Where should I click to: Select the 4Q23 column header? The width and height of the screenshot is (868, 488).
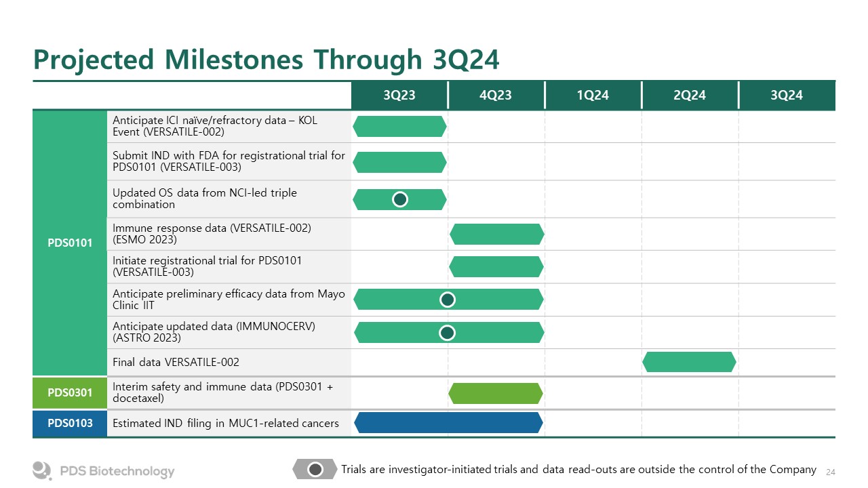(496, 96)
